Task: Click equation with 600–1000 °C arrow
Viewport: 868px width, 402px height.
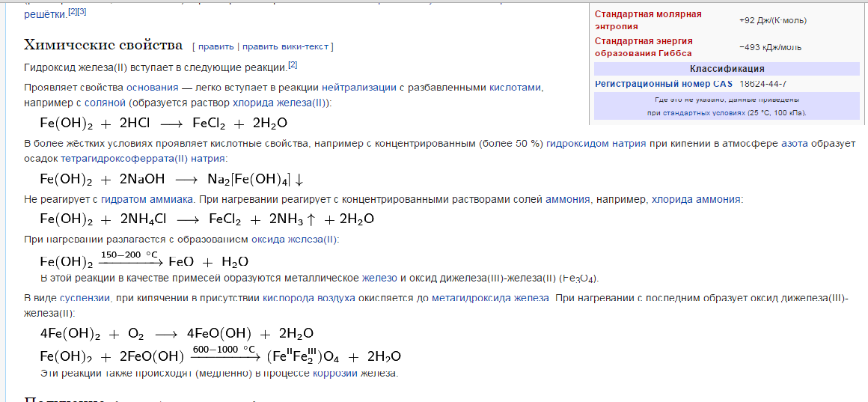Action: pos(220,354)
